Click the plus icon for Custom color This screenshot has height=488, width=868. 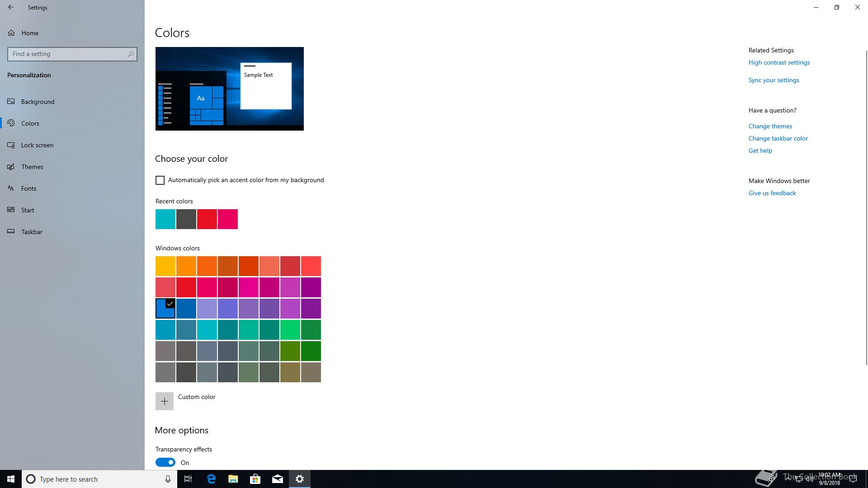(x=165, y=401)
